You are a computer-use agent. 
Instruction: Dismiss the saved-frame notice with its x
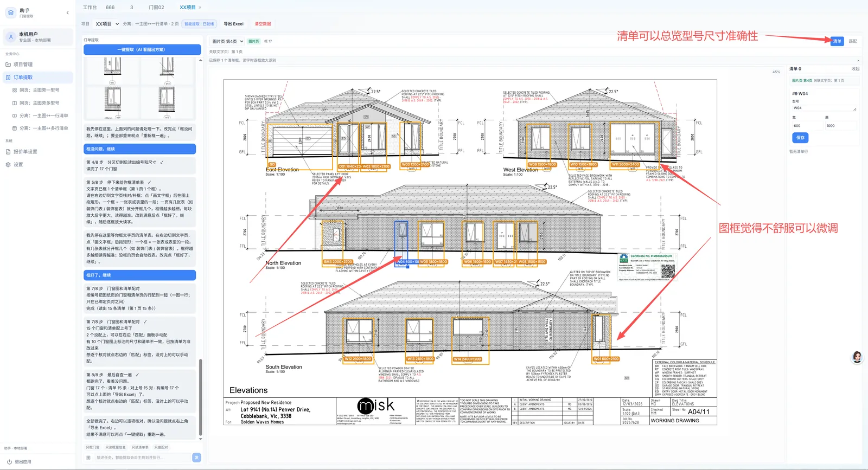click(858, 60)
